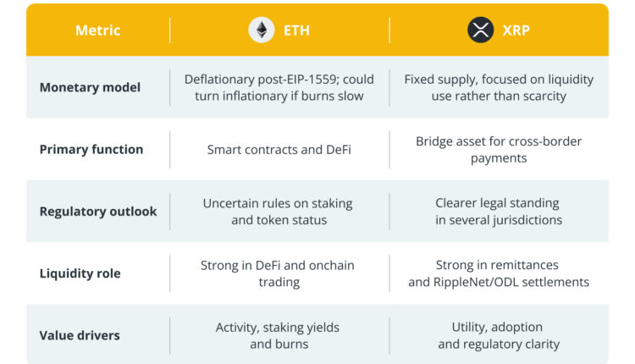Click the Smart contracts and DeFi cell
635x364 pixels.
click(x=278, y=150)
